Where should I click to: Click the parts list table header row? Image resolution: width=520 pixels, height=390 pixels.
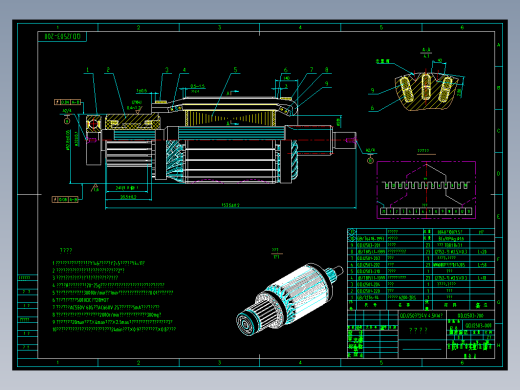point(421,305)
